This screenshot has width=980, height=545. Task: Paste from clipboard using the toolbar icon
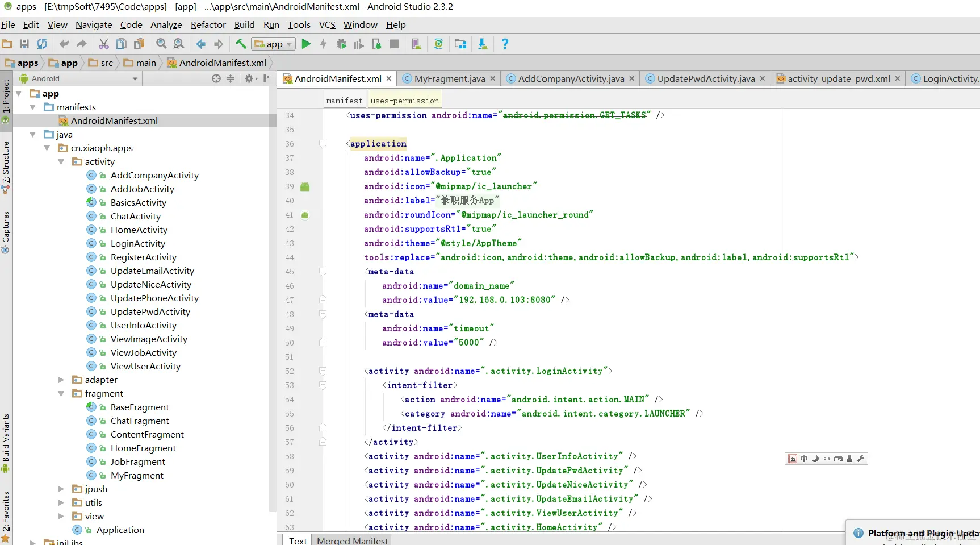pos(139,44)
